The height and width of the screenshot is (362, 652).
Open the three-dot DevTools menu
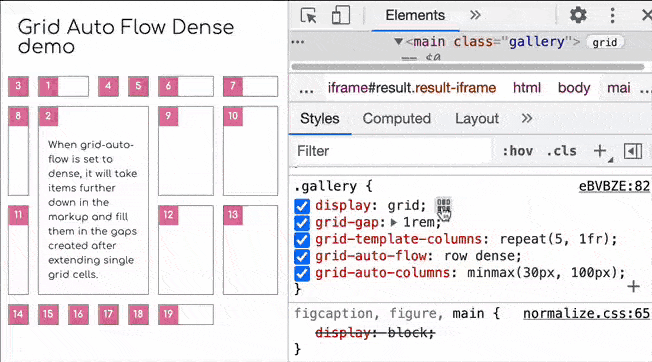(612, 15)
